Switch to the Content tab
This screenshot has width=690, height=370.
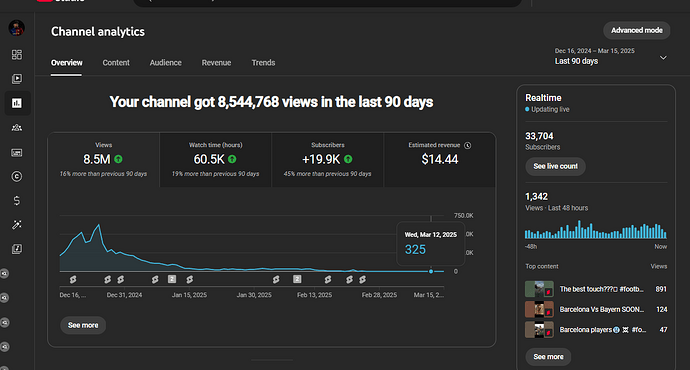pyautogui.click(x=116, y=63)
